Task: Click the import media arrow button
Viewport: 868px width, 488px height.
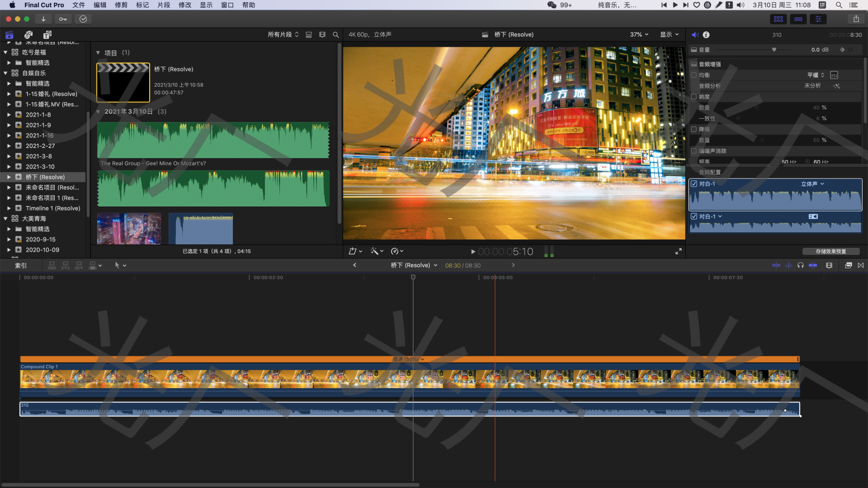Action: 43,19
